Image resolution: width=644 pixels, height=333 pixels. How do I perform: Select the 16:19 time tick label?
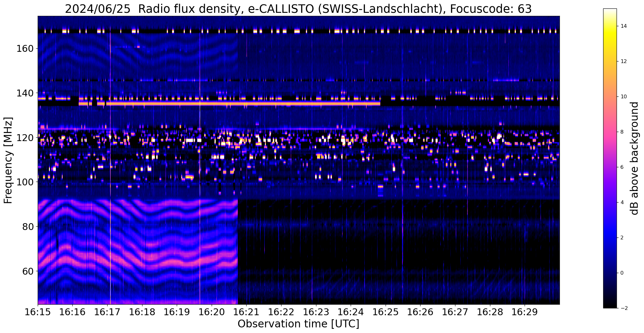click(177, 312)
